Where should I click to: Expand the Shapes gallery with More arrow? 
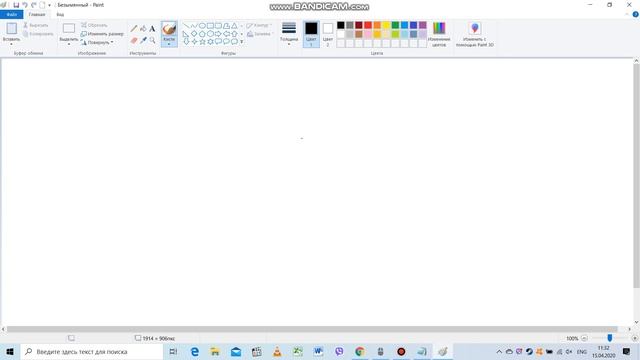(242, 42)
